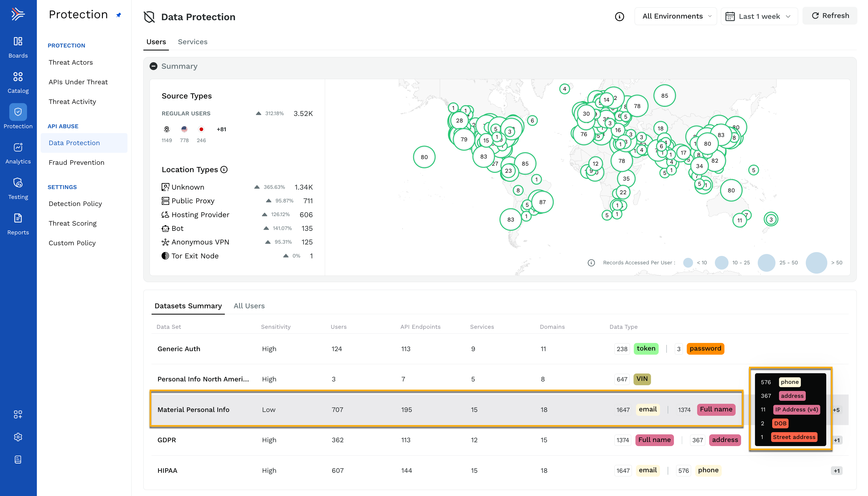Open Boards from the sidebar
868x496 pixels.
pyautogui.click(x=18, y=47)
